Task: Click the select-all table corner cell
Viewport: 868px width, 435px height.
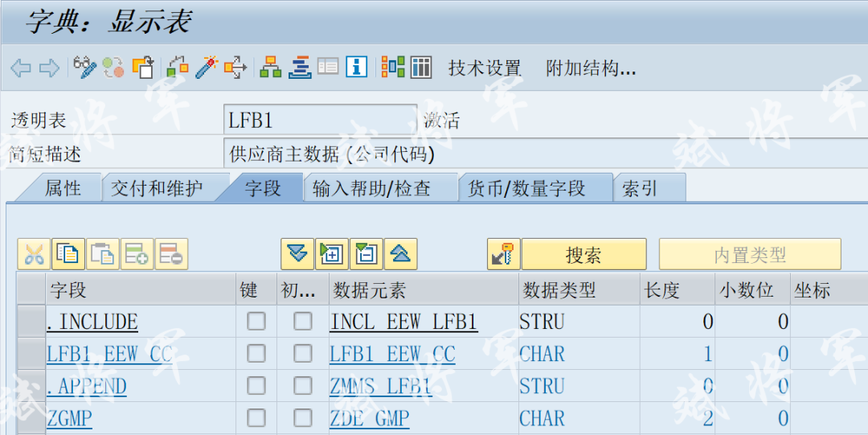Action: (31, 289)
